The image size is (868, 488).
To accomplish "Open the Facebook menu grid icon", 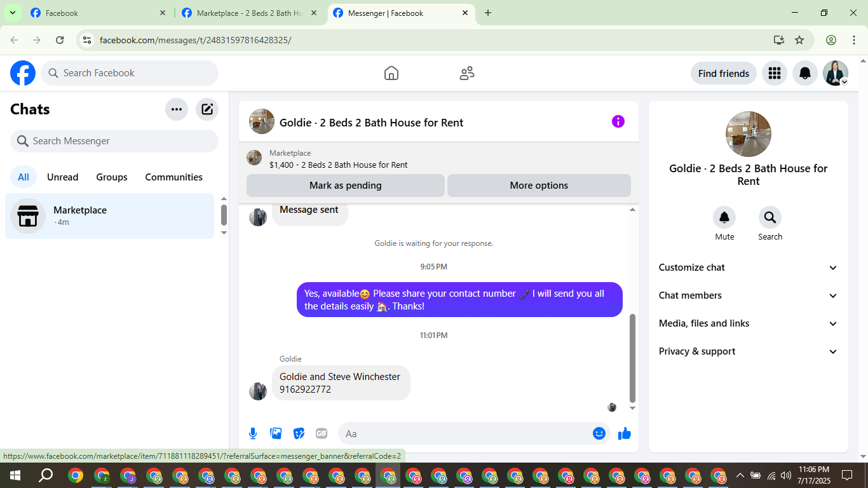I will 775,73.
